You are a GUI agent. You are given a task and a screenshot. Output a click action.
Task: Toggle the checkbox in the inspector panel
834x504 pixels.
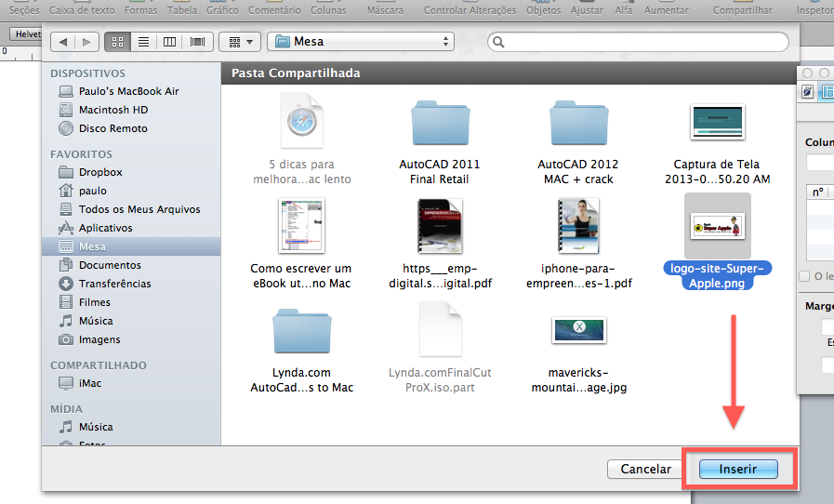pyautogui.click(x=805, y=276)
